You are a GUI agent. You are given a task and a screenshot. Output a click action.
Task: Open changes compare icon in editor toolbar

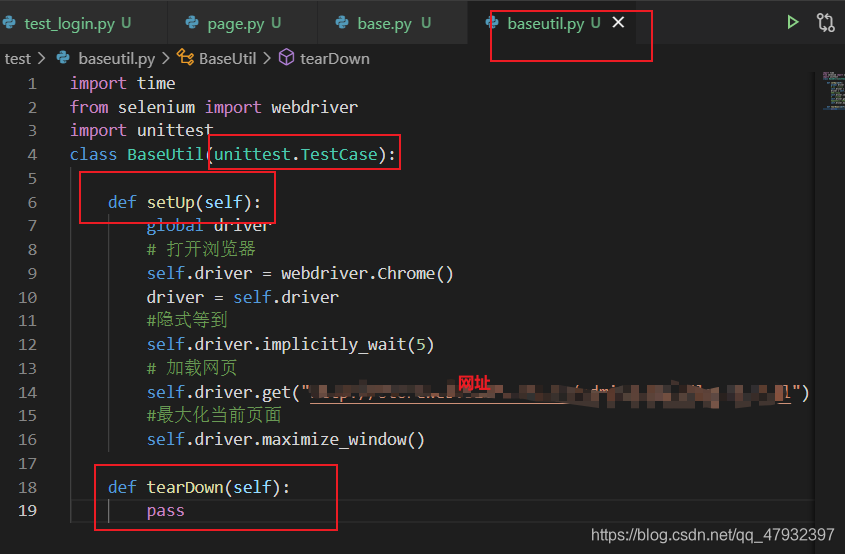click(x=825, y=23)
